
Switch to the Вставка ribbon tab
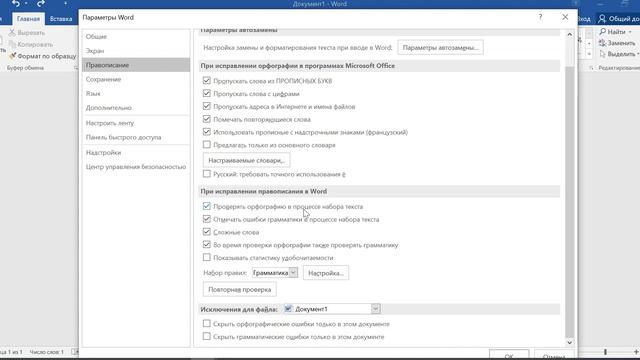(x=61, y=19)
